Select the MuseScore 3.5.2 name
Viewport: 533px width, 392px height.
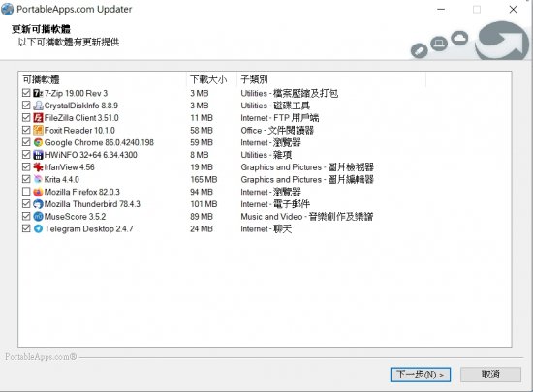point(75,216)
